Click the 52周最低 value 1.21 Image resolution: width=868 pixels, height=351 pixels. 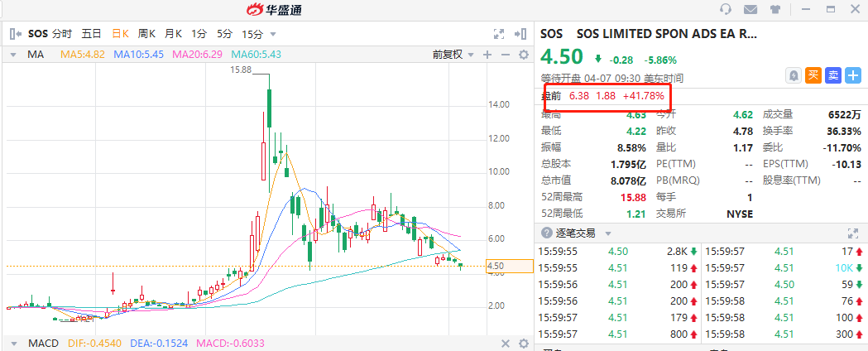coord(637,213)
